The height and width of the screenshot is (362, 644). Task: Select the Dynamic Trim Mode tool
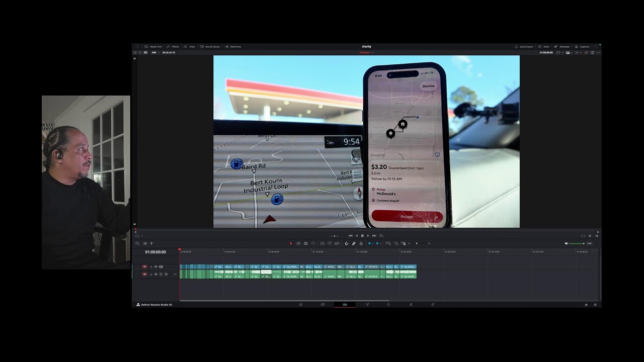click(x=306, y=243)
